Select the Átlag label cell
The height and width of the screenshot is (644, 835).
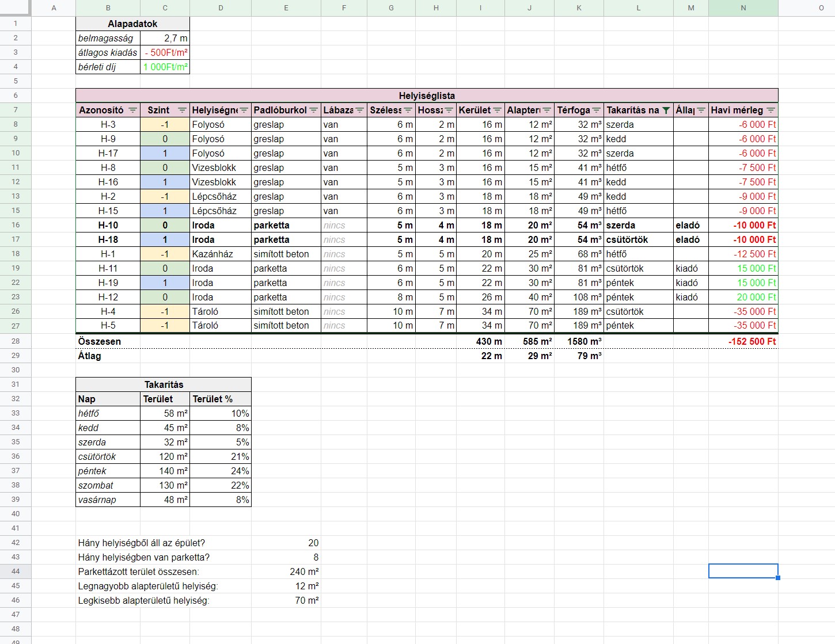point(108,356)
